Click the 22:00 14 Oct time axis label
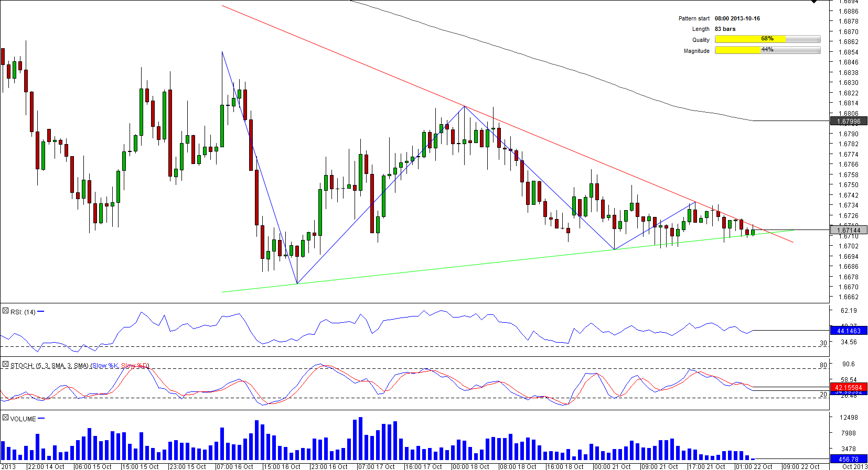Screen dimensions: 868x470 pos(46,466)
